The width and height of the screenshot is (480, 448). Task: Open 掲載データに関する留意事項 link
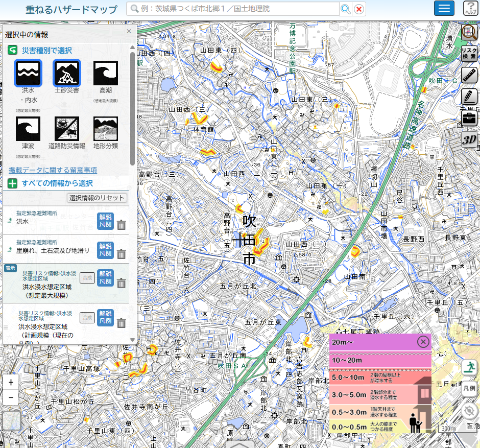tap(53, 170)
